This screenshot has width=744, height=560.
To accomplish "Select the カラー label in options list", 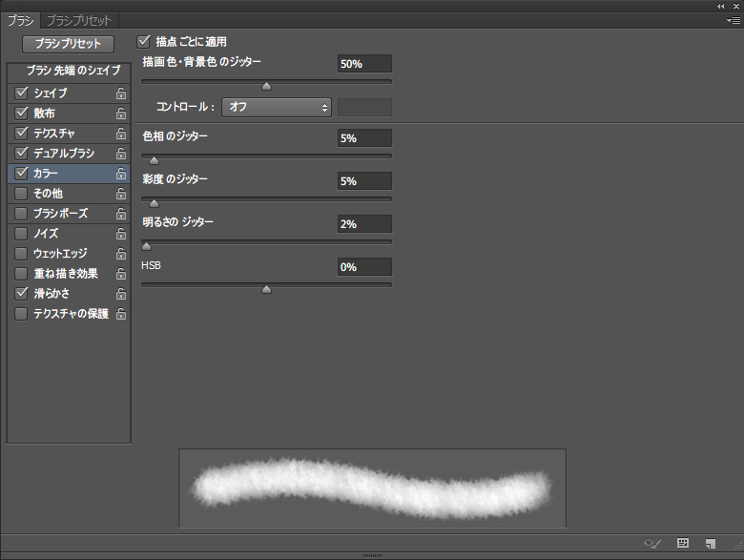I will click(x=46, y=174).
